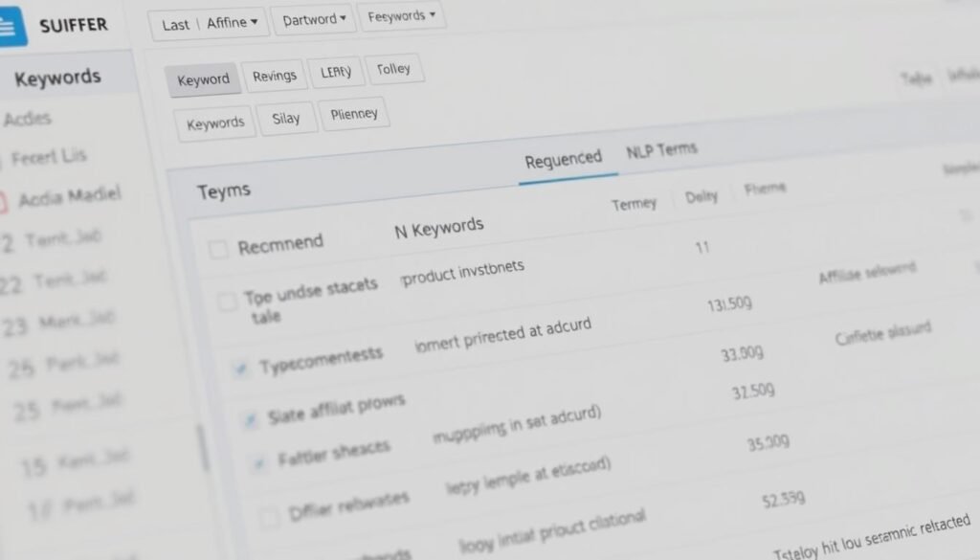
Task: Select the Keyword filter chip
Action: (203, 79)
